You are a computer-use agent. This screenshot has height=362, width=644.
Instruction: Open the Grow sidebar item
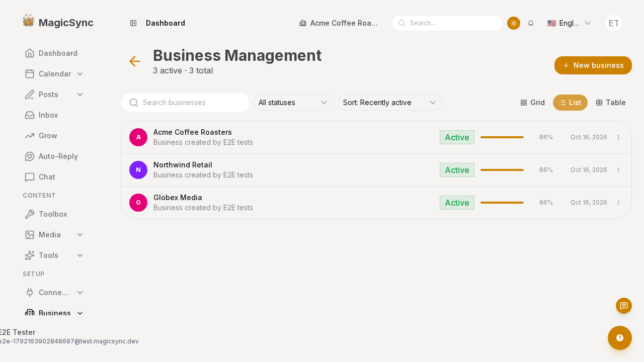coord(54,136)
